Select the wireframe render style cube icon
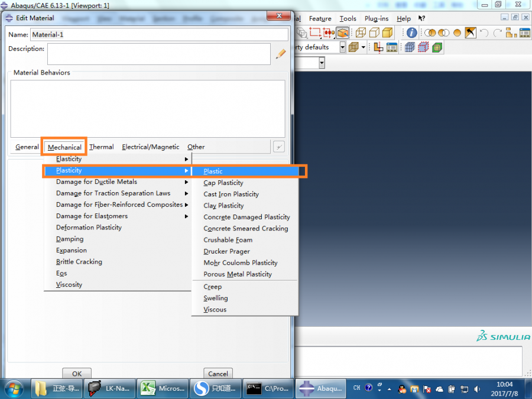The width and height of the screenshot is (532, 399). tap(361, 33)
